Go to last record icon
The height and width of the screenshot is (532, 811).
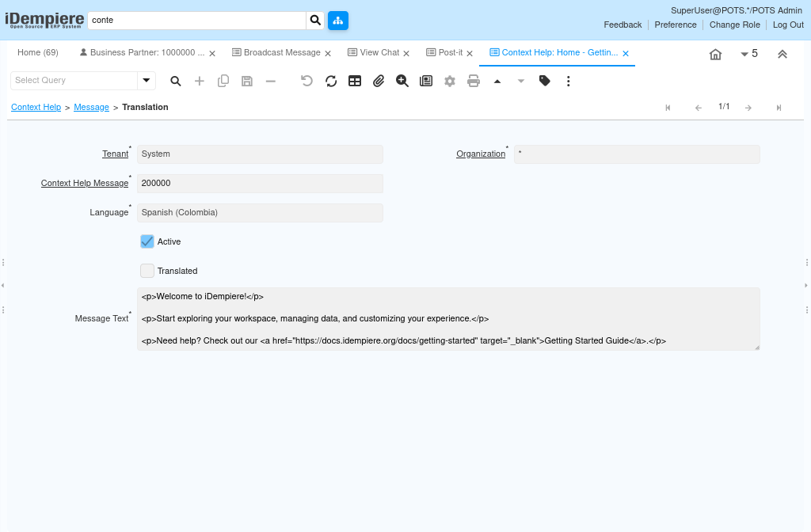(779, 108)
